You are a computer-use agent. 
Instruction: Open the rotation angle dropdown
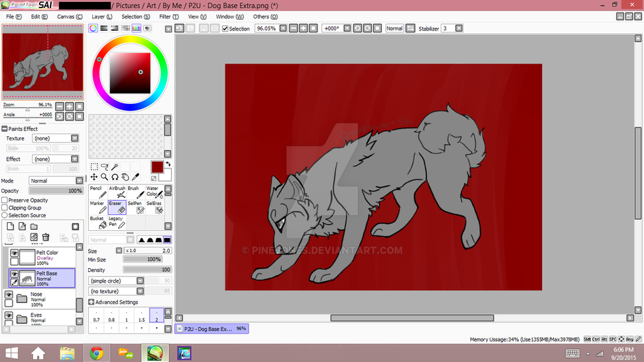coord(347,28)
